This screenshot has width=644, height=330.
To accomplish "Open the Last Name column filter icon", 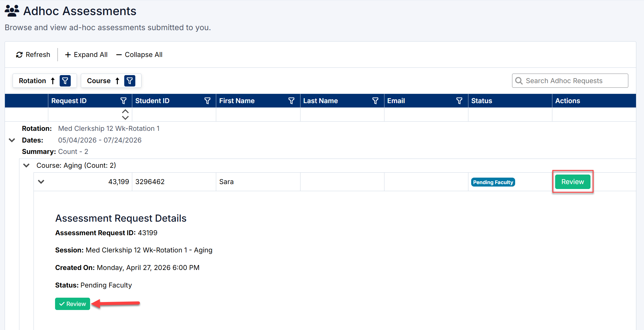I will pos(375,101).
